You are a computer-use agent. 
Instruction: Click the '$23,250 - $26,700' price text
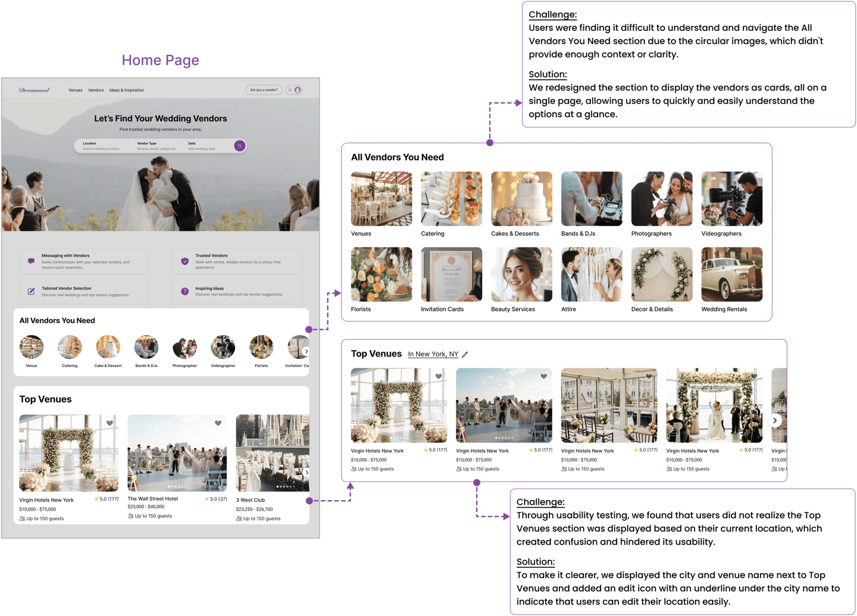[254, 509]
